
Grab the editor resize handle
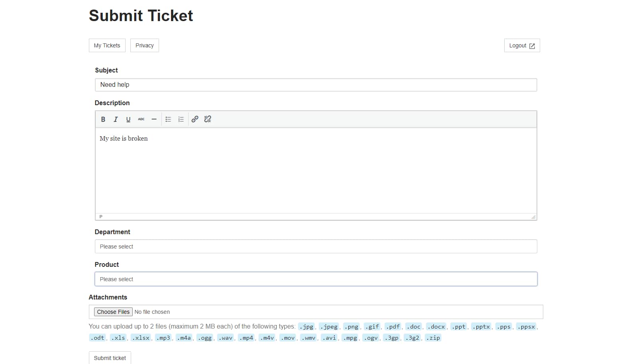tap(533, 217)
